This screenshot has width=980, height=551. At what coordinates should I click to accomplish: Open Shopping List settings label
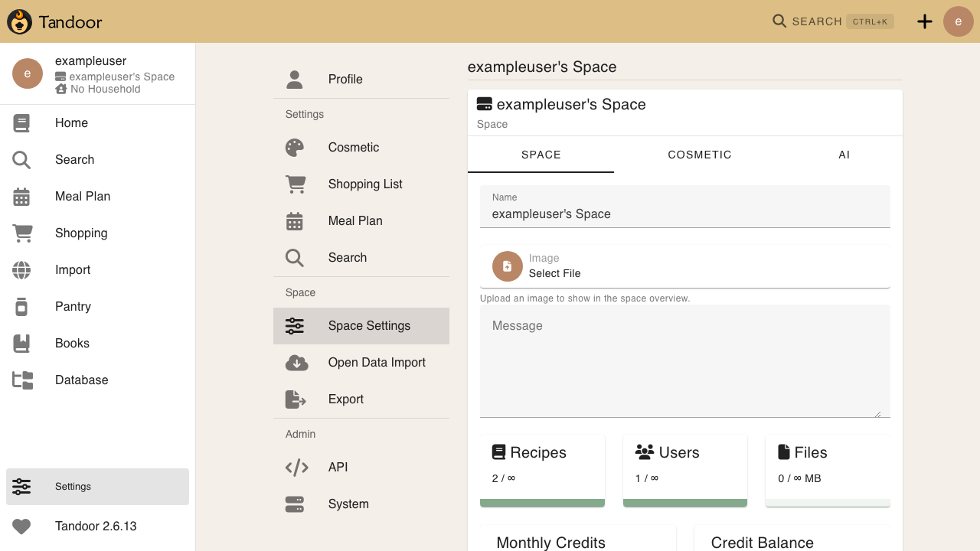pyautogui.click(x=365, y=184)
